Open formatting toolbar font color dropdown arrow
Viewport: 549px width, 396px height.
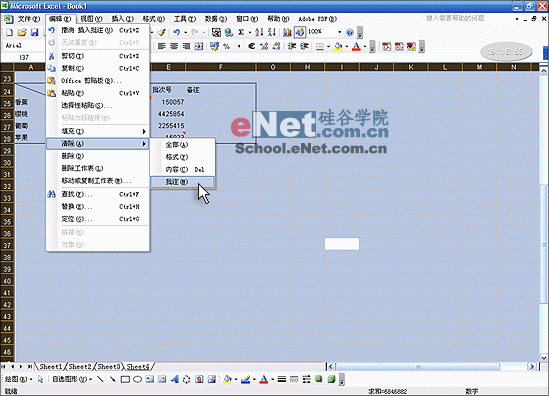tap(365, 46)
